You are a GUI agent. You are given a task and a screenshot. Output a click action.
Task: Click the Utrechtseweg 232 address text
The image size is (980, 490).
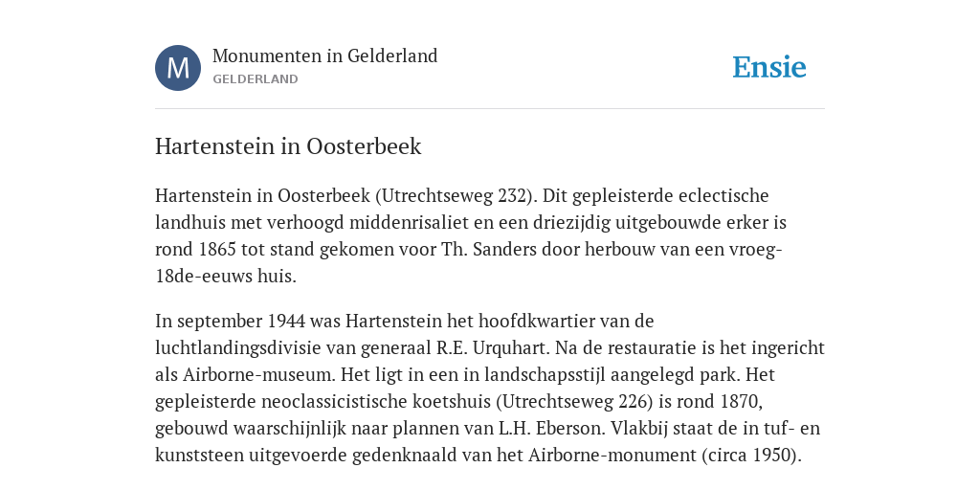pyautogui.click(x=455, y=195)
